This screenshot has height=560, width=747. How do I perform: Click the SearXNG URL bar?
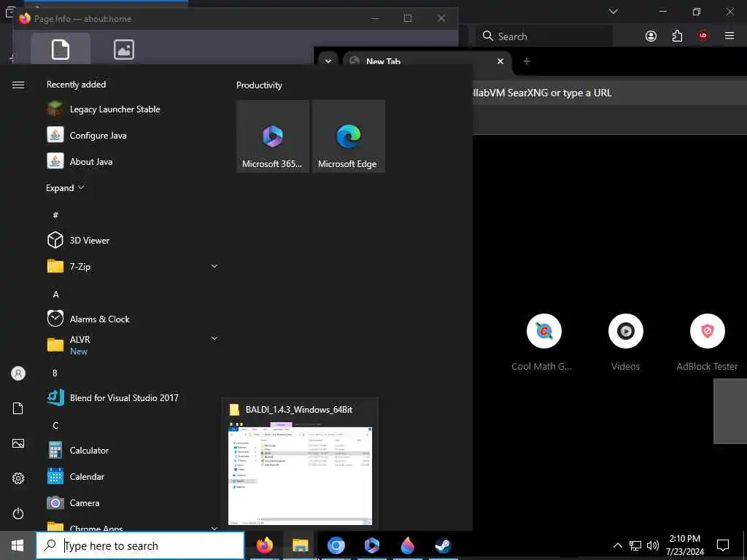tap(610, 93)
